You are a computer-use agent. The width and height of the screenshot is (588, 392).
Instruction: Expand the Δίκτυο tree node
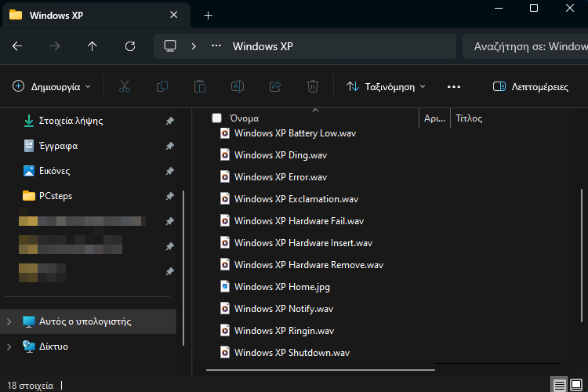click(x=9, y=347)
